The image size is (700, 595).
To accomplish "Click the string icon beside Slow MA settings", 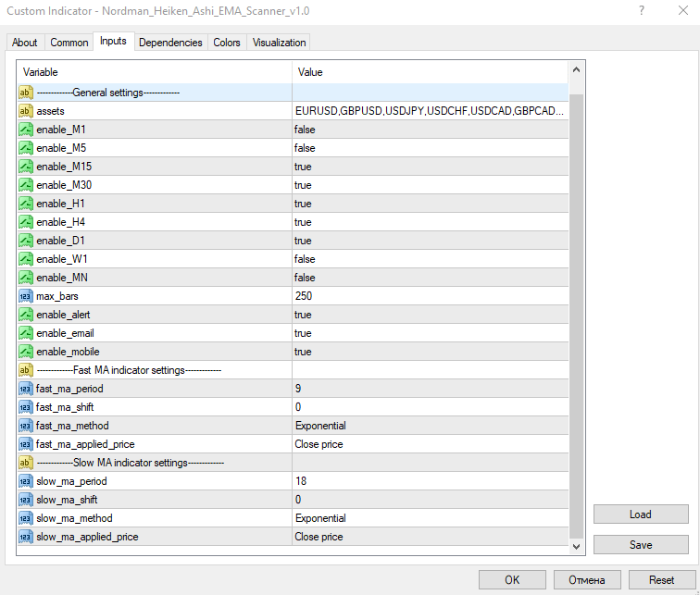I will pos(25,463).
